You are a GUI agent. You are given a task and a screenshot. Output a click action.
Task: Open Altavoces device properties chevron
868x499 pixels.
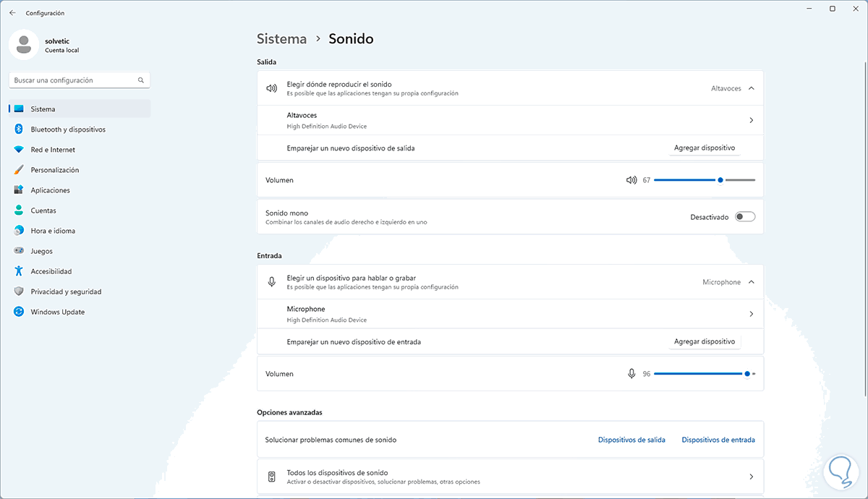tap(751, 120)
